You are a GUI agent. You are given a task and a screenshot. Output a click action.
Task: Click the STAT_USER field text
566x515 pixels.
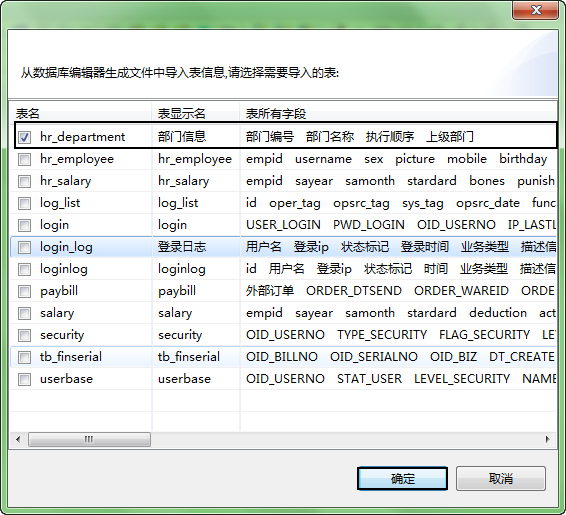tap(369, 379)
